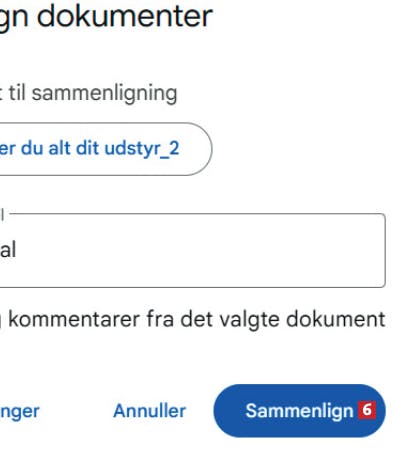Click the red 6 badge on Sammenlign
Viewport: 395px width, 453px height.
click(367, 410)
